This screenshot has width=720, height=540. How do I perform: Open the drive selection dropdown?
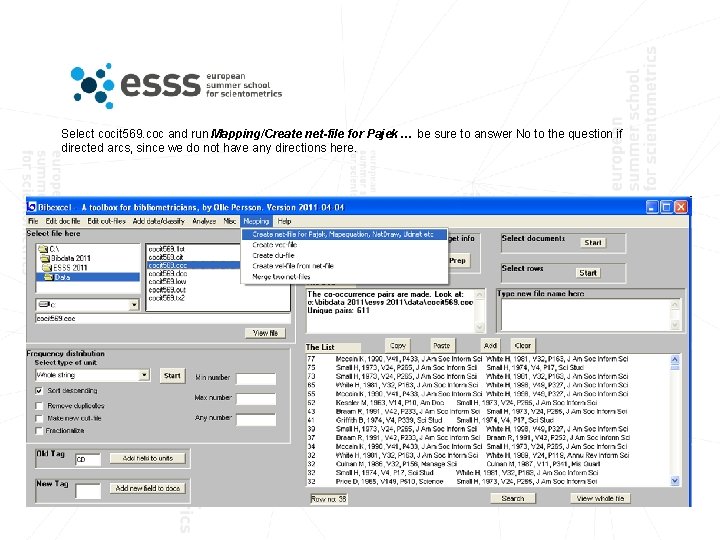click(134, 304)
